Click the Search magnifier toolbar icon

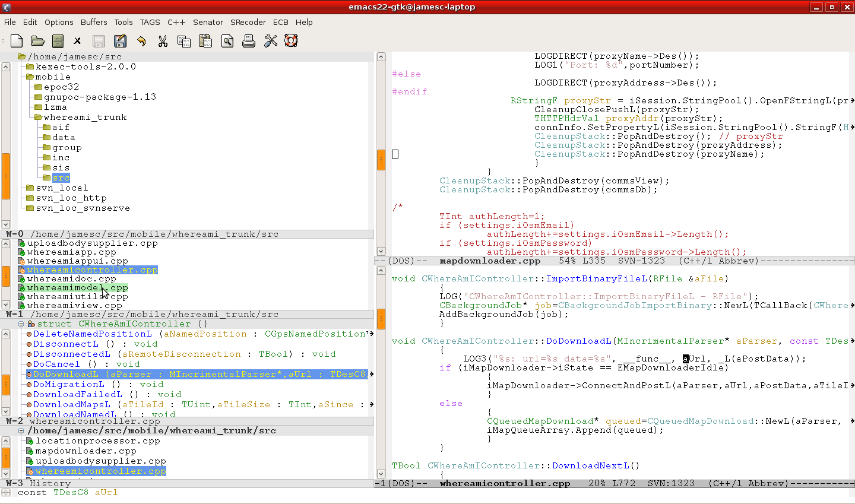point(227,41)
